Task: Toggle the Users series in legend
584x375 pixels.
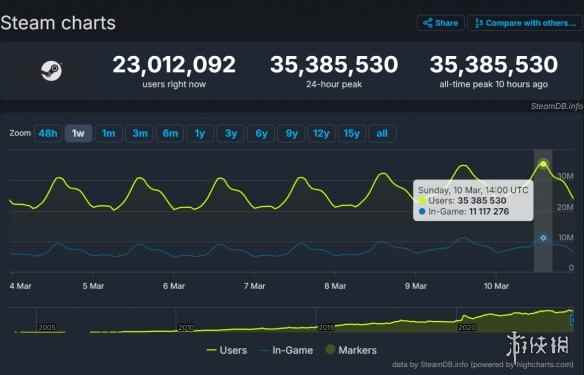Action: click(227, 350)
